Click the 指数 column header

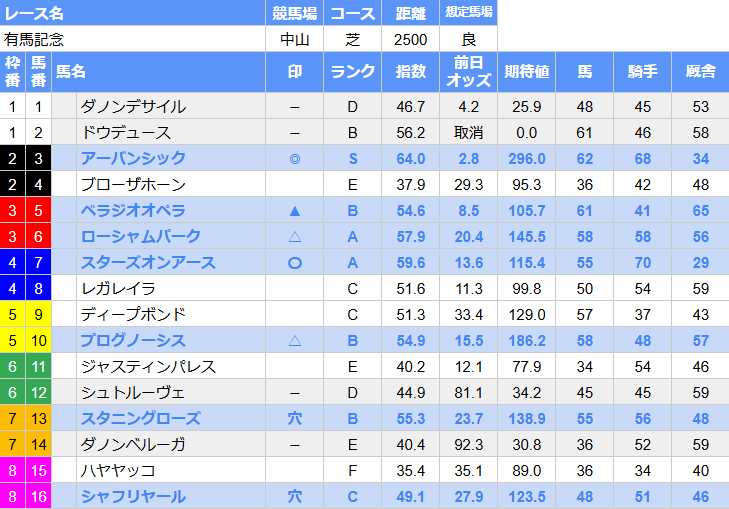(x=411, y=72)
